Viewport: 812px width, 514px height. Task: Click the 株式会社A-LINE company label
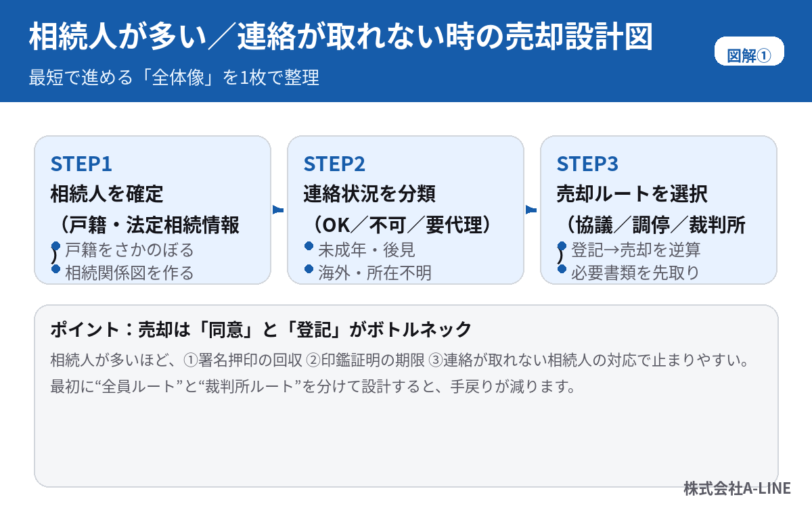point(737,488)
